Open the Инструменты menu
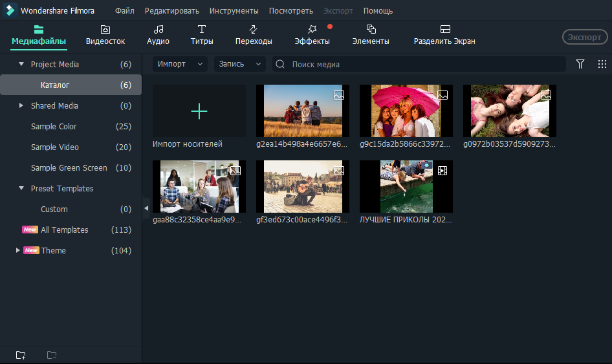The height and width of the screenshot is (364, 612). click(x=234, y=11)
